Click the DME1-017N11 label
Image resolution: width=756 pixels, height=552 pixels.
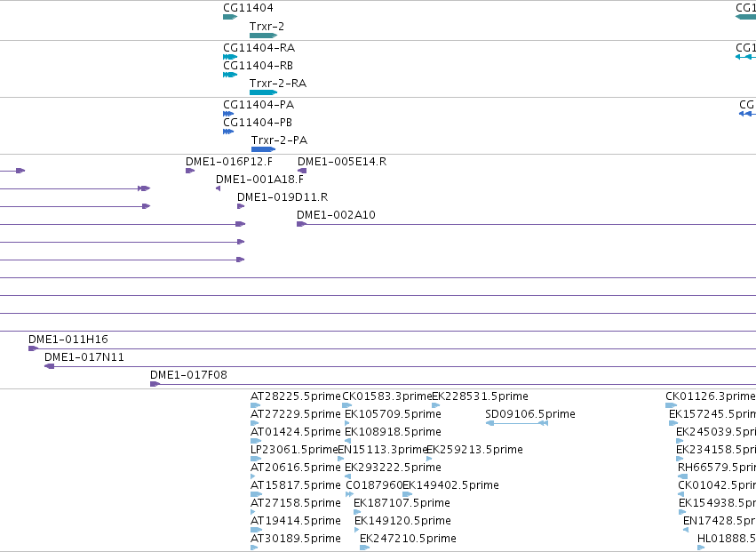click(x=84, y=357)
